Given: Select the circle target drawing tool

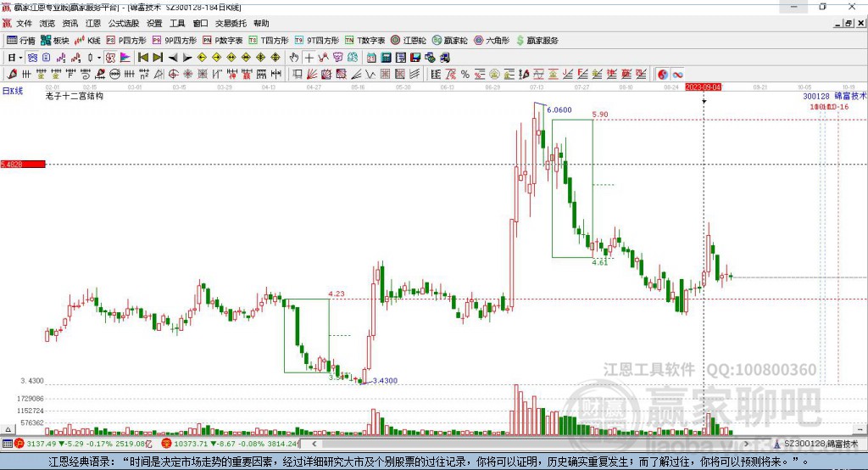Looking at the screenshot, I should point(173,75).
